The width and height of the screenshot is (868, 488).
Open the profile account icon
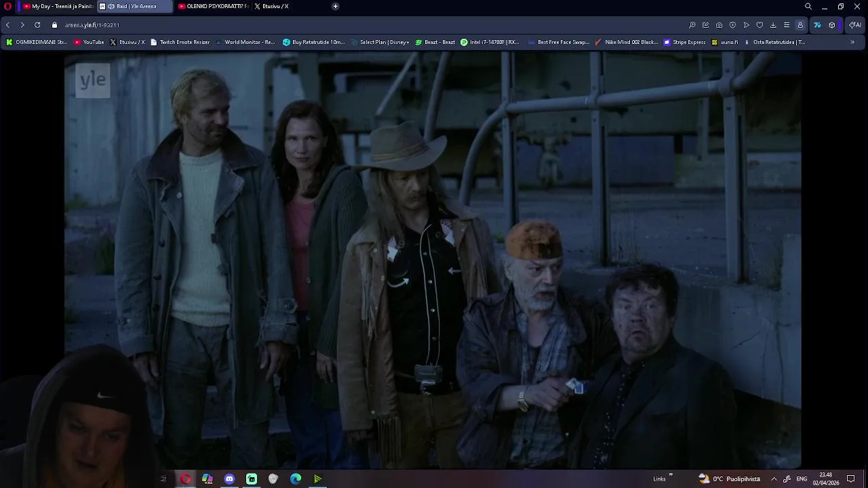tap(800, 25)
